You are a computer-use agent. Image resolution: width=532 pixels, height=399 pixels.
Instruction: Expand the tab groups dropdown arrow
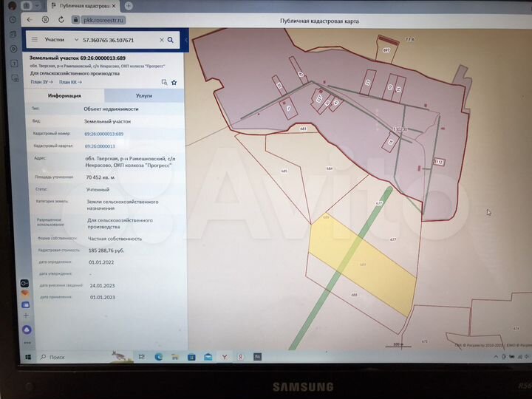pyautogui.click(x=37, y=5)
